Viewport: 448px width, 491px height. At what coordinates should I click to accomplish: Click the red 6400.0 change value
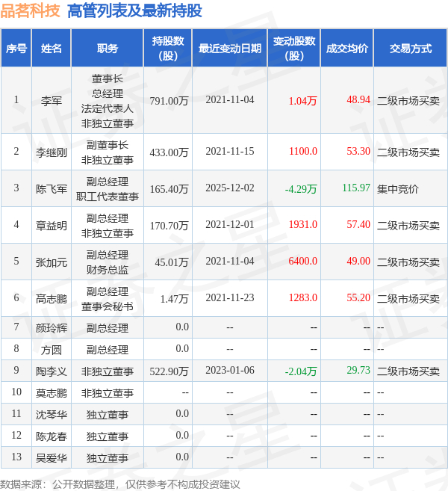point(303,261)
